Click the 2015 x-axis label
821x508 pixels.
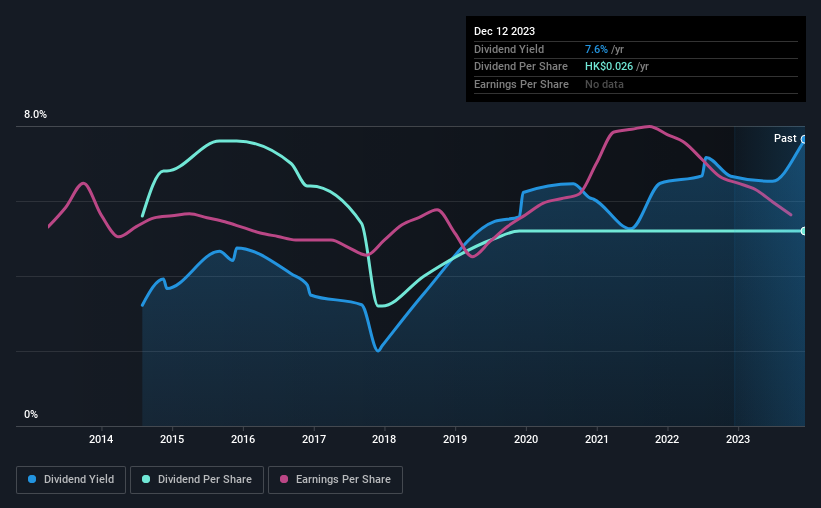tap(172, 439)
